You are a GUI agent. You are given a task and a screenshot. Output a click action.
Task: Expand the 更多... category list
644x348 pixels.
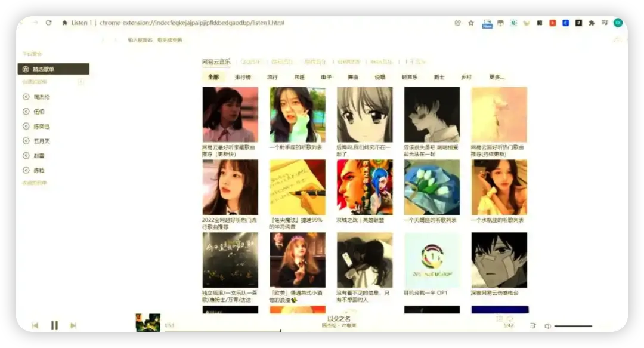coord(497,77)
